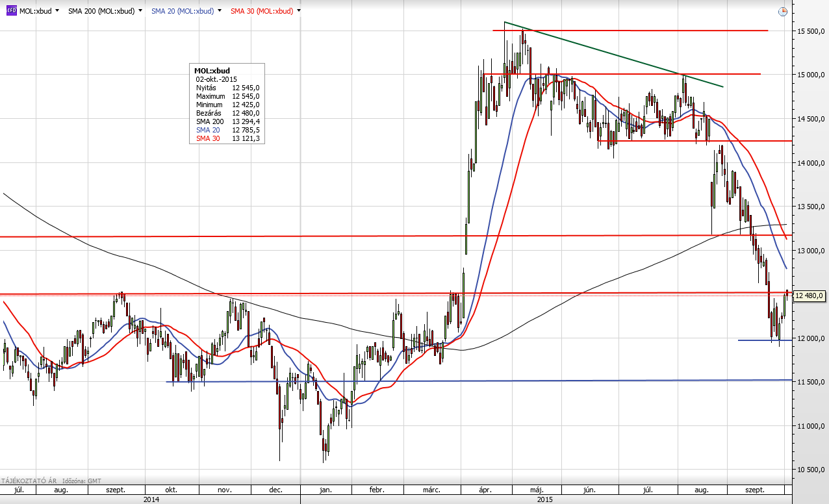The width and height of the screenshot is (829, 504).
Task: Click the ápr. month label on time axis
Action: pos(485,490)
